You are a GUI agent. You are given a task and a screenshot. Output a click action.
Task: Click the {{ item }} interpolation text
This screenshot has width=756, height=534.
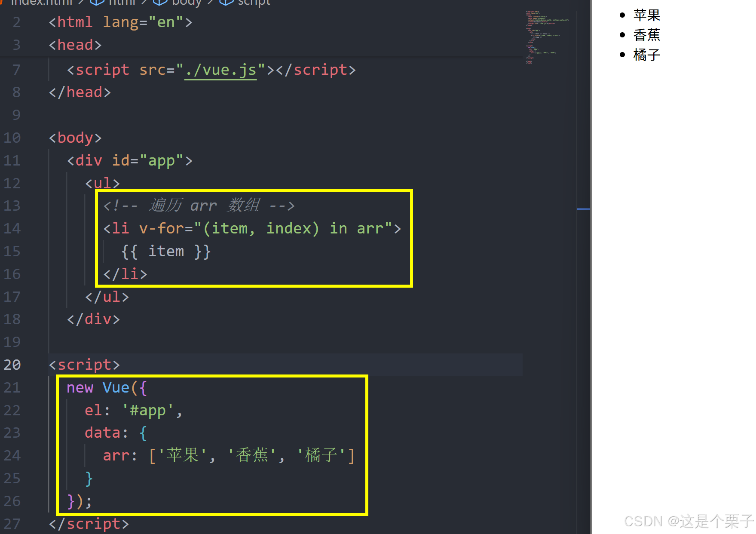click(166, 251)
